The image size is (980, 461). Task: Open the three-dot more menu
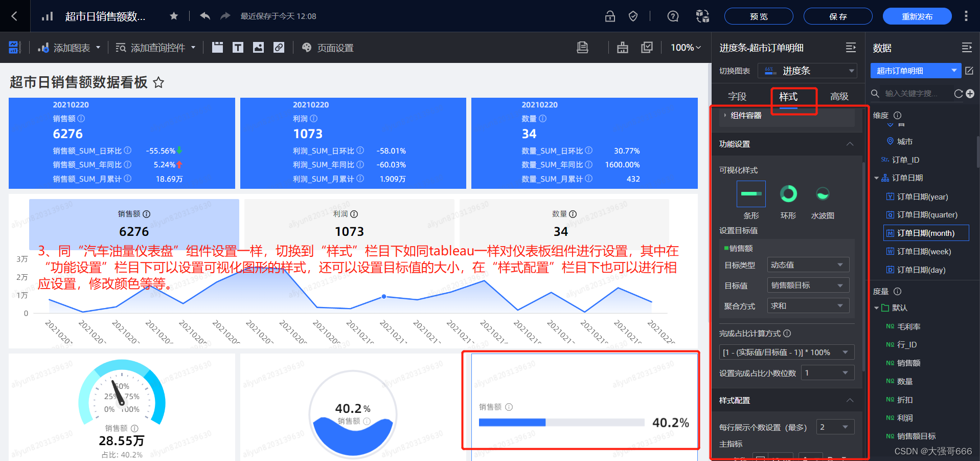click(x=966, y=16)
